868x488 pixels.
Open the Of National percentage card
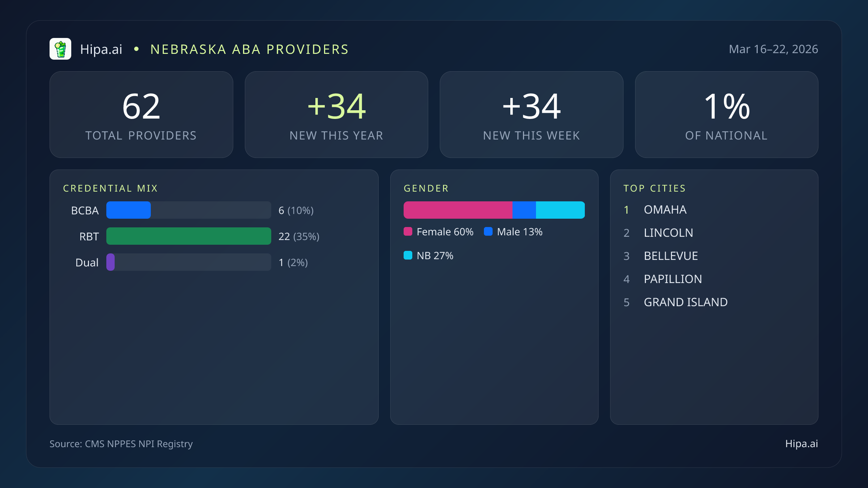(726, 114)
